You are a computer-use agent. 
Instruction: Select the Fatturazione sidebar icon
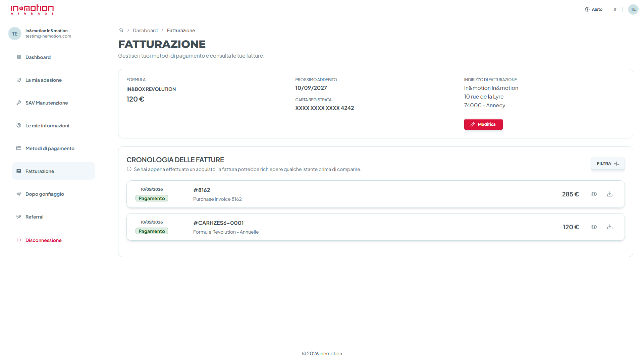19,171
